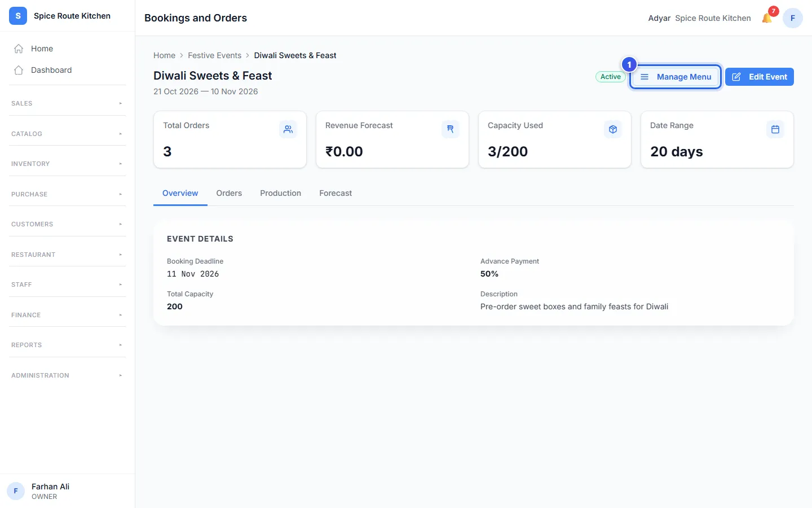Expand the Catalog section

(68, 134)
